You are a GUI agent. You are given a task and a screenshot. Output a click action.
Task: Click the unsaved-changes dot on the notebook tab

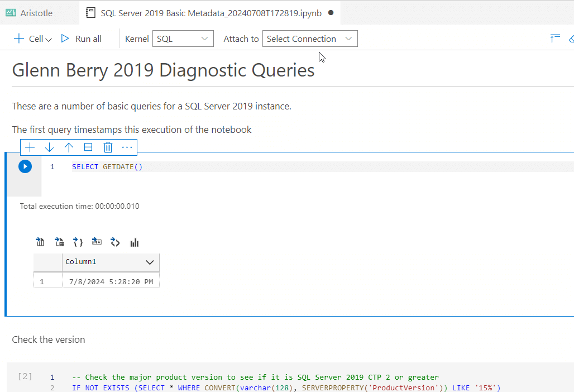[x=331, y=13]
